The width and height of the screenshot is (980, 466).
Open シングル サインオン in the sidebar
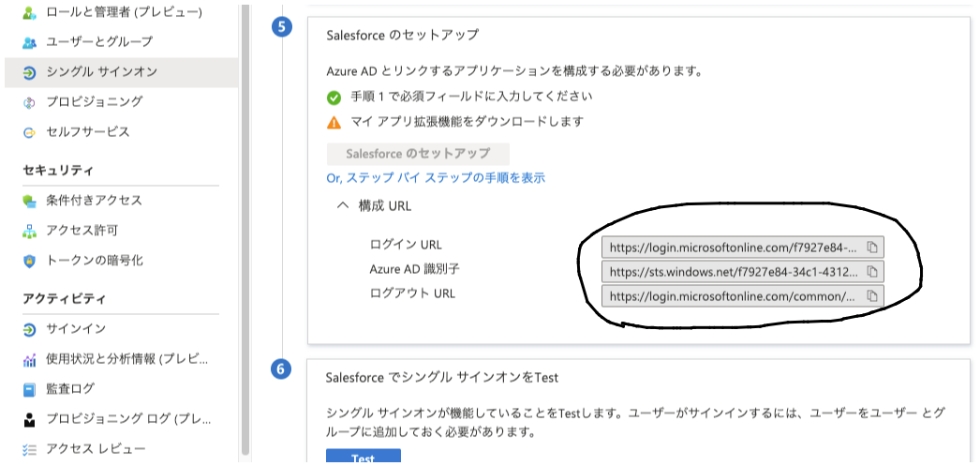tap(121, 72)
